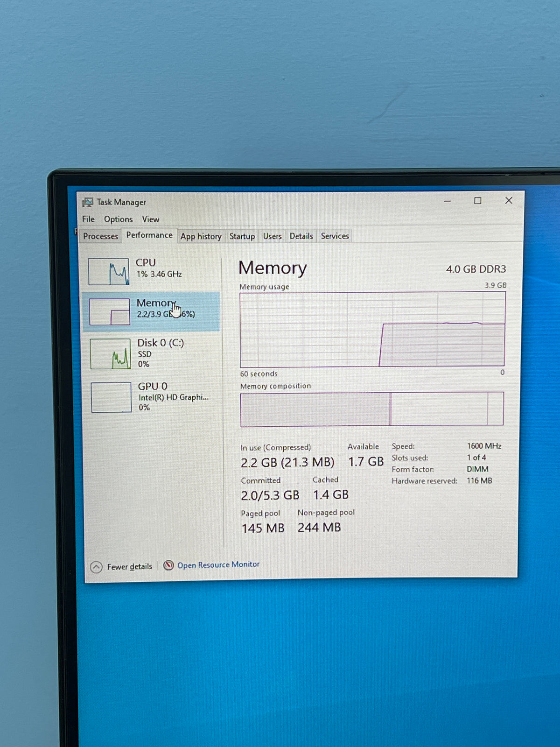Click the Cached value 1.4 GB
The width and height of the screenshot is (560, 747).
(x=331, y=494)
